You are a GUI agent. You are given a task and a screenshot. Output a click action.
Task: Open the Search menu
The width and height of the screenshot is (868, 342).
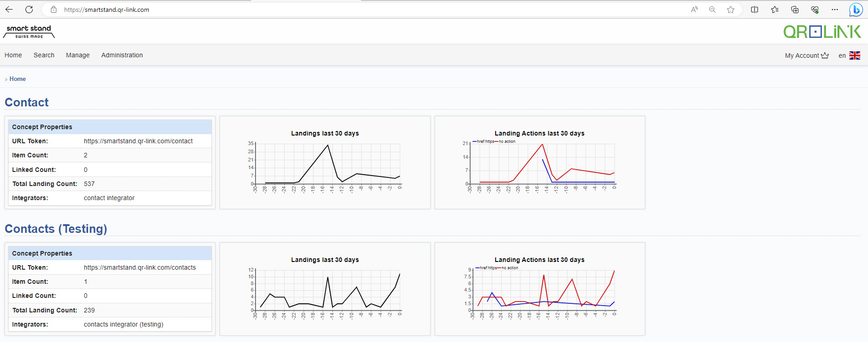click(44, 55)
